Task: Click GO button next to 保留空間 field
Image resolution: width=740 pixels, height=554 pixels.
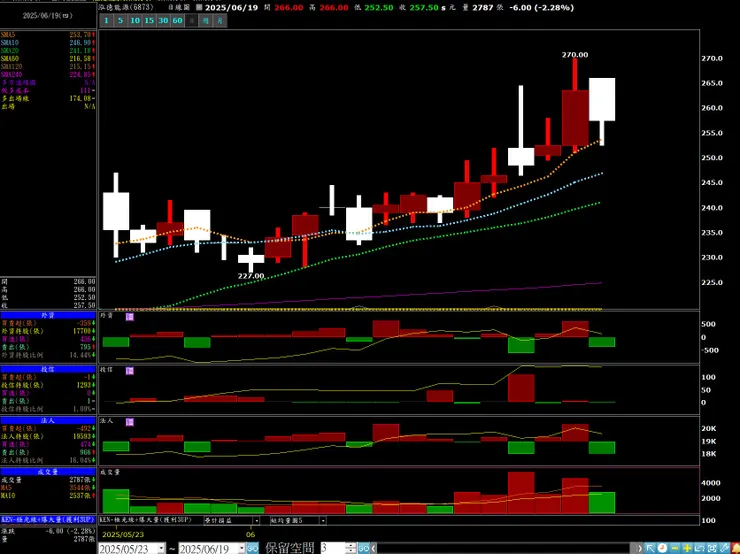Action: tap(363, 548)
